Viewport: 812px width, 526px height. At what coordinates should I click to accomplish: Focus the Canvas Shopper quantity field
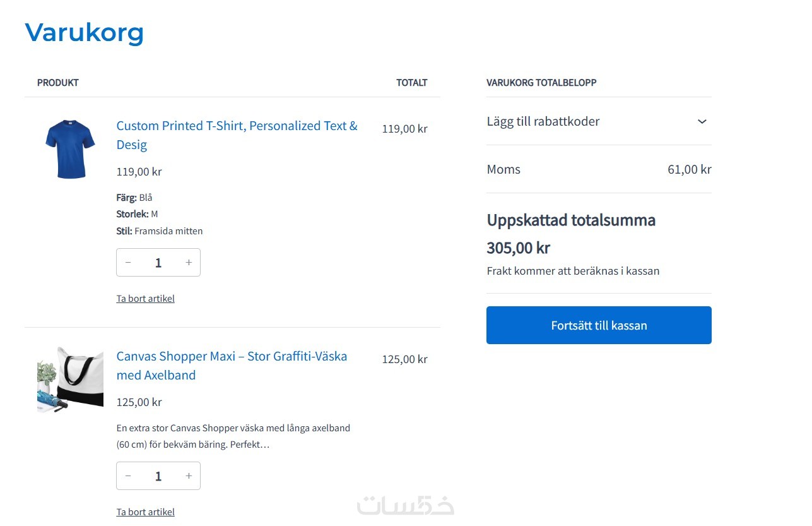point(158,476)
